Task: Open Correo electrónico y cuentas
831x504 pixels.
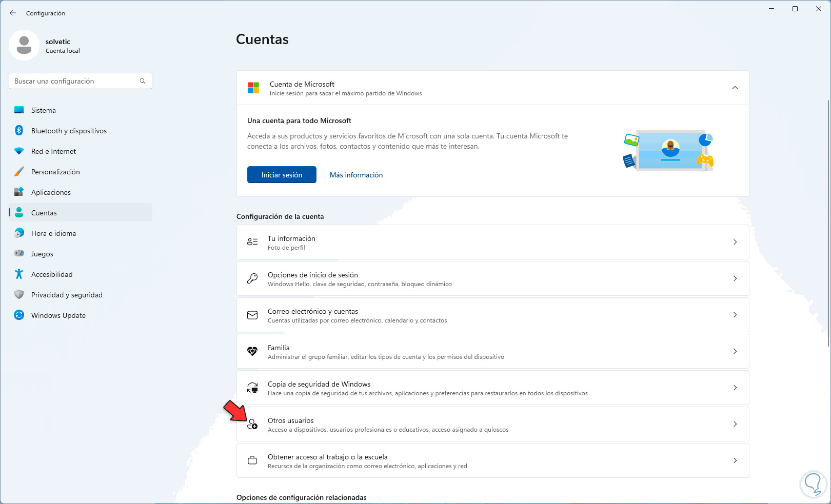Action: [493, 315]
